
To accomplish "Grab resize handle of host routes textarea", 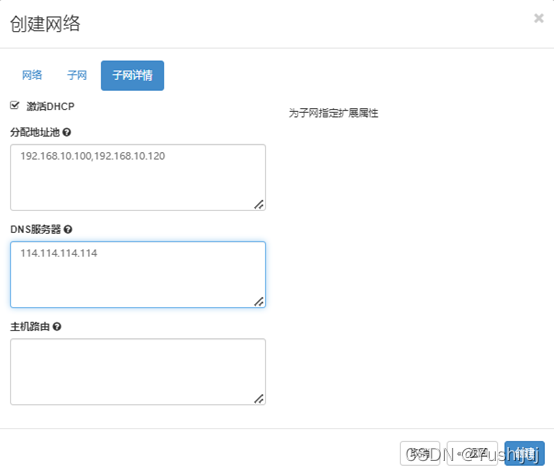I will [x=259, y=398].
